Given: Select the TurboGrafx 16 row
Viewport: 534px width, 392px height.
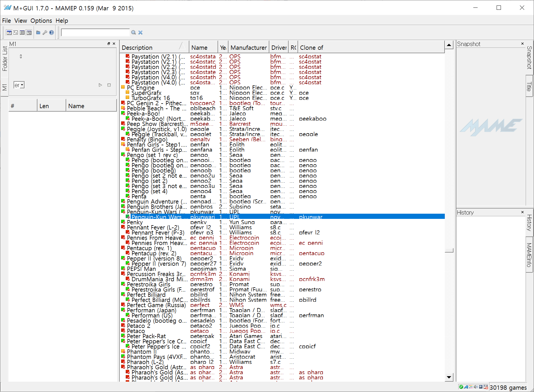Looking at the screenshot, I should coord(282,98).
